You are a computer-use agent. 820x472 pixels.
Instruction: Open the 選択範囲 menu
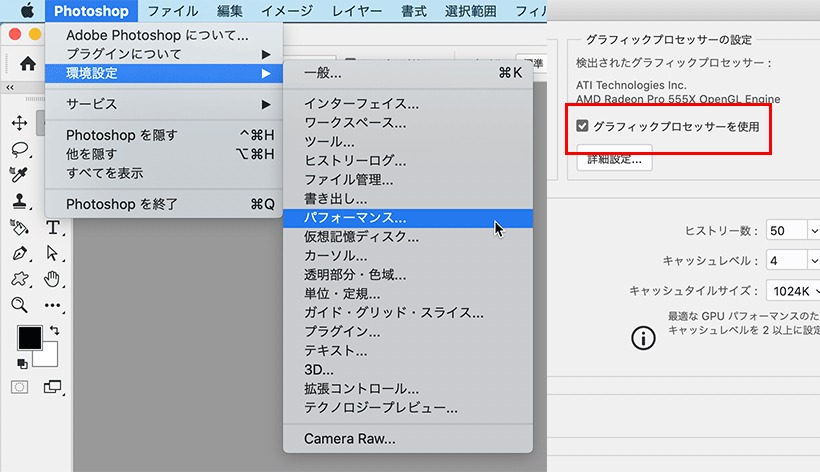tap(470, 11)
